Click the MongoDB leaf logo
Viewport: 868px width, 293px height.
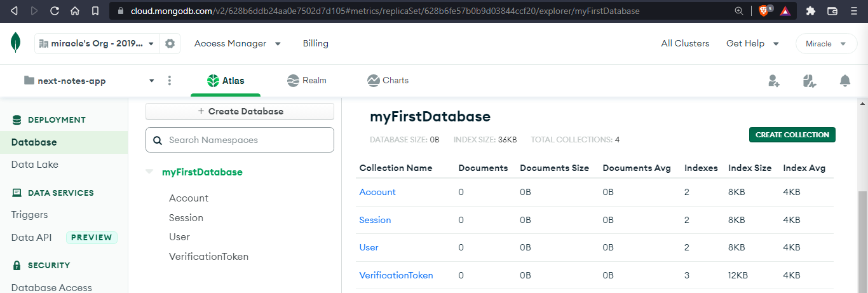coord(15,43)
